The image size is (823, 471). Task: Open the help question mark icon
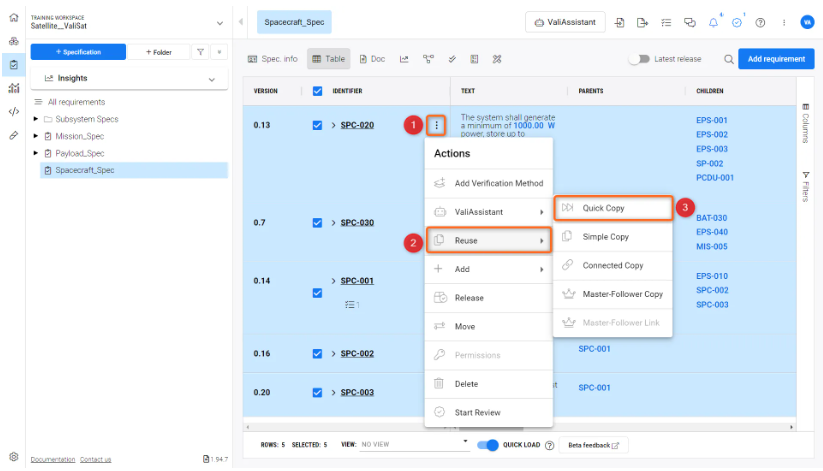[x=760, y=23]
